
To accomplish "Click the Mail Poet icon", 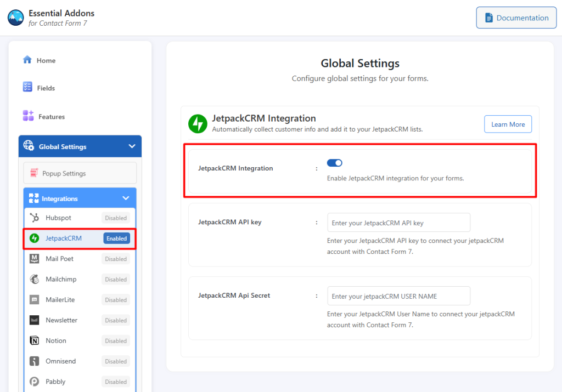I will [x=35, y=258].
